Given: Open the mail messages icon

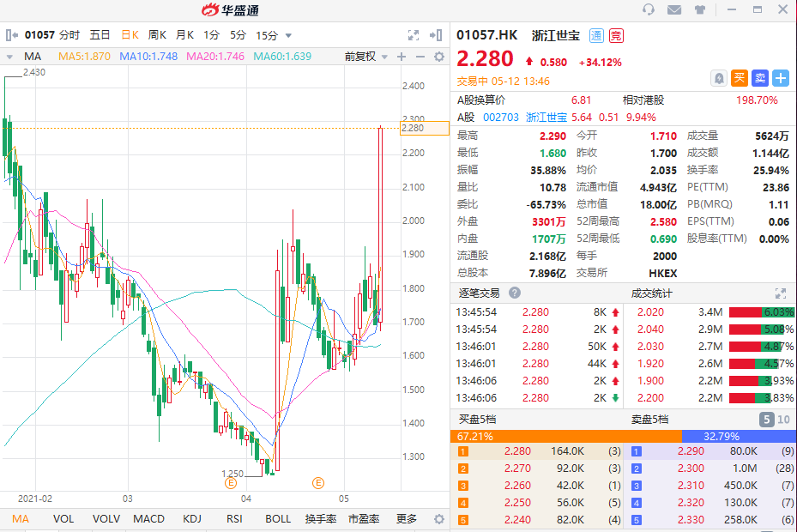Looking at the screenshot, I should (x=674, y=9).
